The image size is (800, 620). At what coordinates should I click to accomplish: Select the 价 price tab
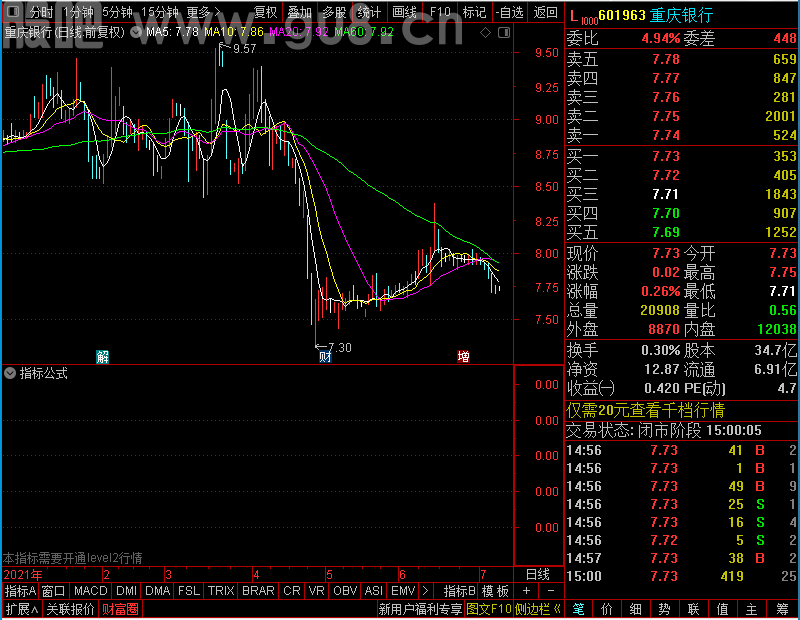point(607,609)
